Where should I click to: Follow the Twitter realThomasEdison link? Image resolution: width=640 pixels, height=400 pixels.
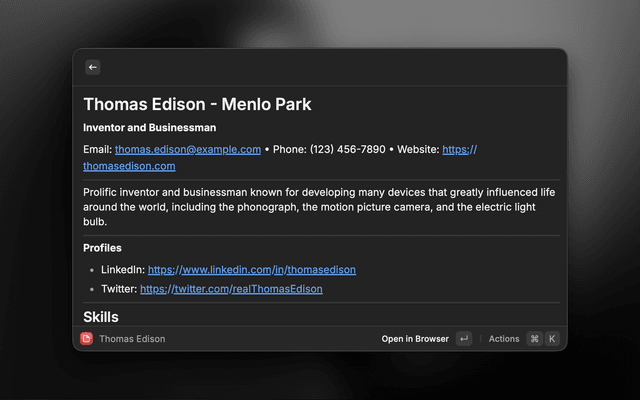[231, 289]
